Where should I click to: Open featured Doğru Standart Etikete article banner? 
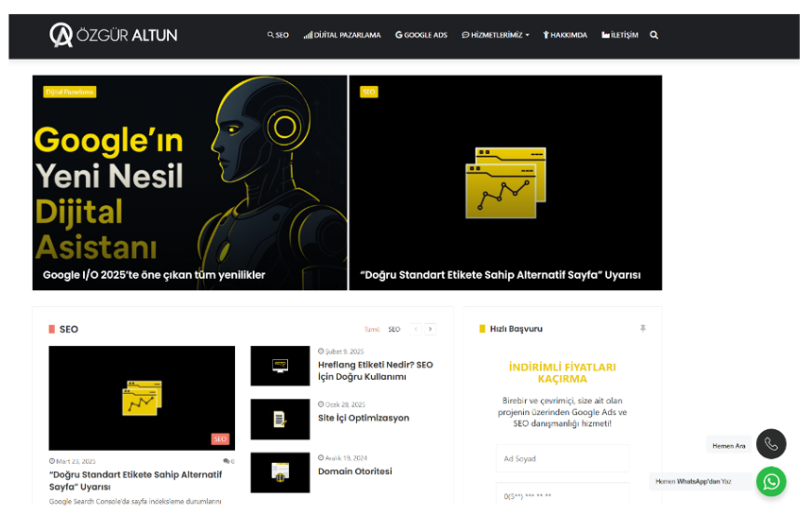(505, 183)
